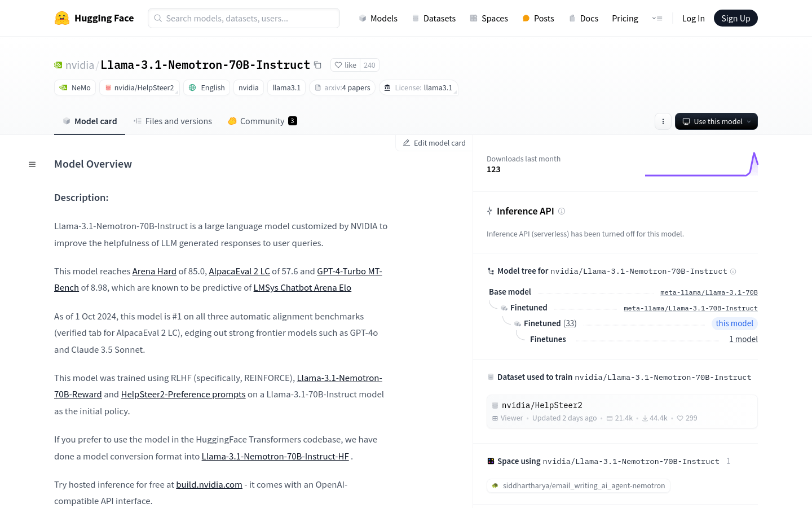
Task: Focus the search models input field
Action: coord(244,18)
